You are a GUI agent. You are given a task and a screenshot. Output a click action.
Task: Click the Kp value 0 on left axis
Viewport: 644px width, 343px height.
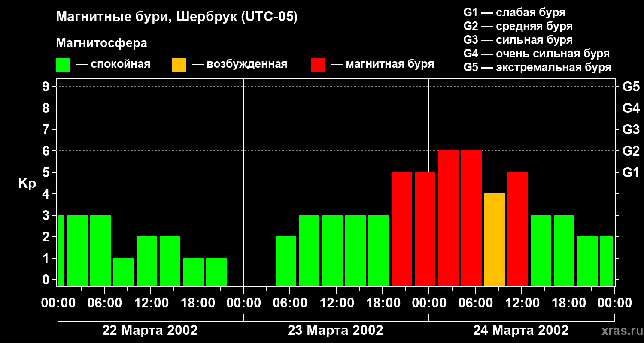click(46, 280)
